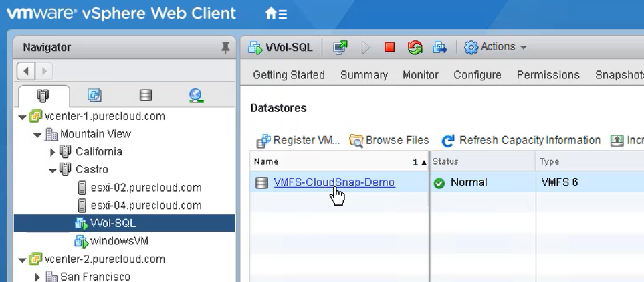
Task: Sort datastores by Type column
Action: click(590, 162)
